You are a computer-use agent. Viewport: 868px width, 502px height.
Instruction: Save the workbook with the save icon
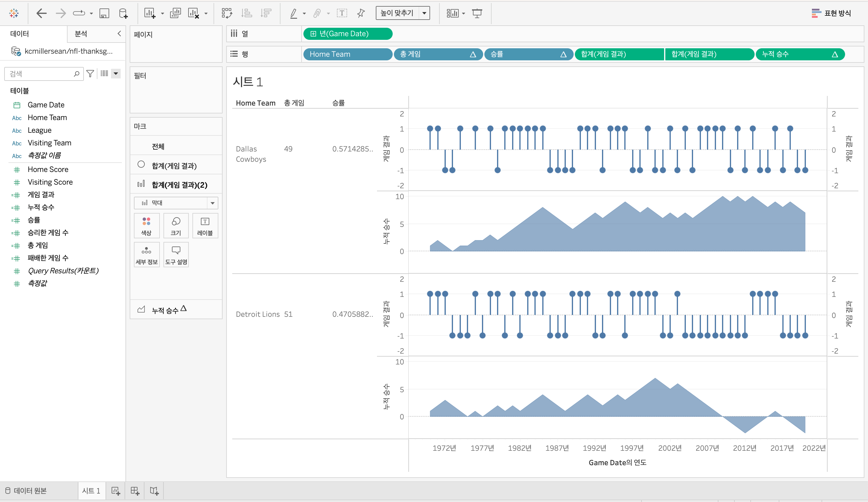pos(104,14)
